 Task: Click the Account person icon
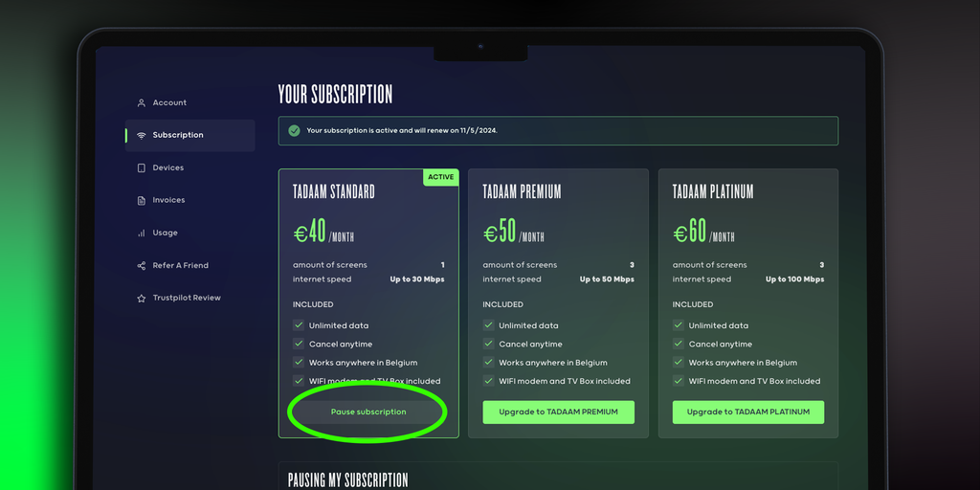142,102
